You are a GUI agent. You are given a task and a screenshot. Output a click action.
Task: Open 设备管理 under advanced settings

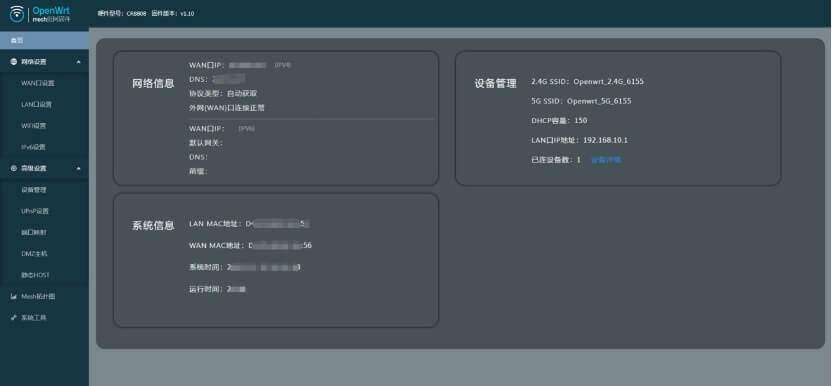coord(33,190)
